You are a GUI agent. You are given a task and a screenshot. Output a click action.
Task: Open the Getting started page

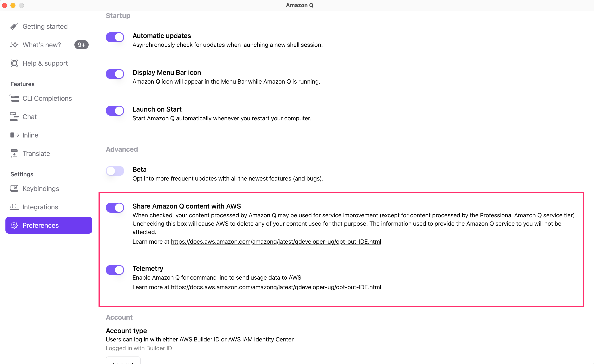(x=49, y=26)
